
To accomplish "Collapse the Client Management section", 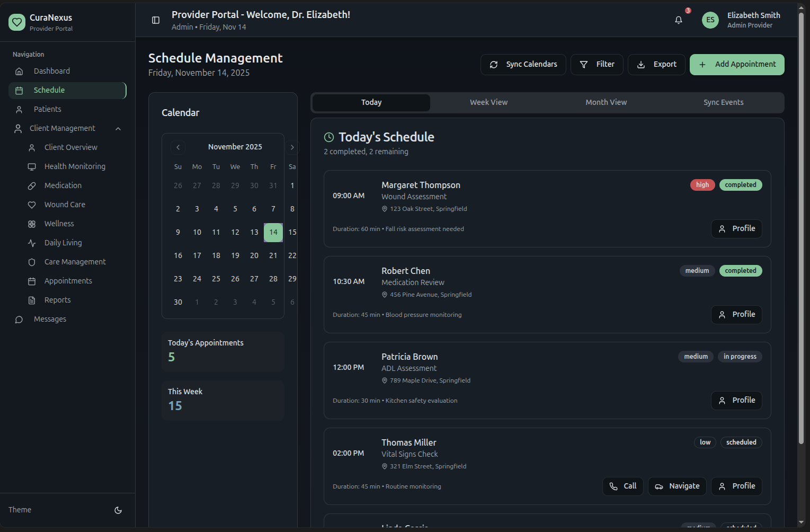I will [x=118, y=128].
